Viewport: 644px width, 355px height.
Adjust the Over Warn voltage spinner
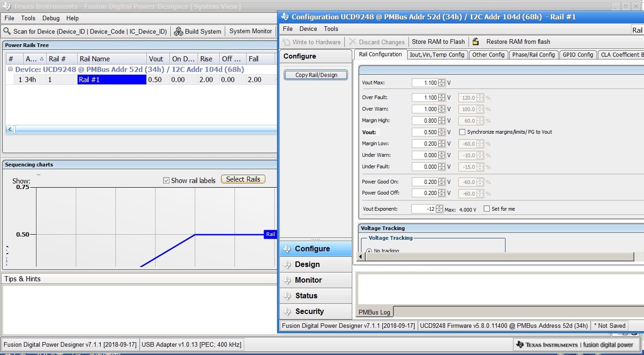[x=441, y=109]
